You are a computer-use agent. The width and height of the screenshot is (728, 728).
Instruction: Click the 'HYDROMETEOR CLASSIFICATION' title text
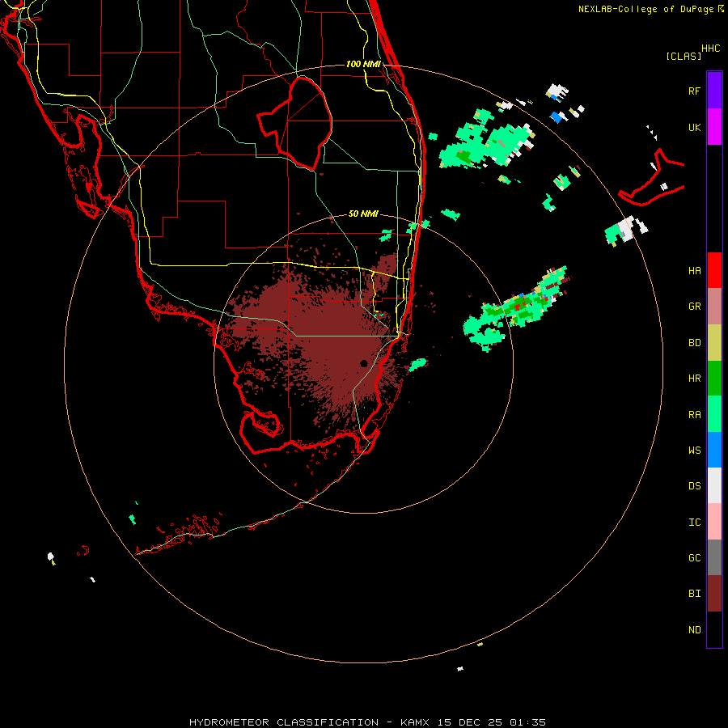pyautogui.click(x=284, y=722)
